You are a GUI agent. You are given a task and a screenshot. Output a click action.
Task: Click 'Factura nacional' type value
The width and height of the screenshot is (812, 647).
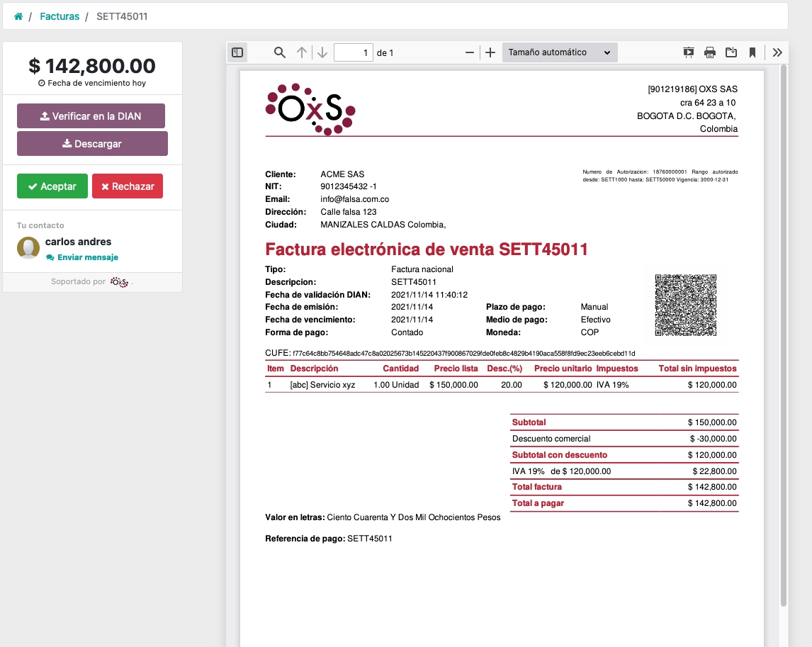click(x=422, y=269)
